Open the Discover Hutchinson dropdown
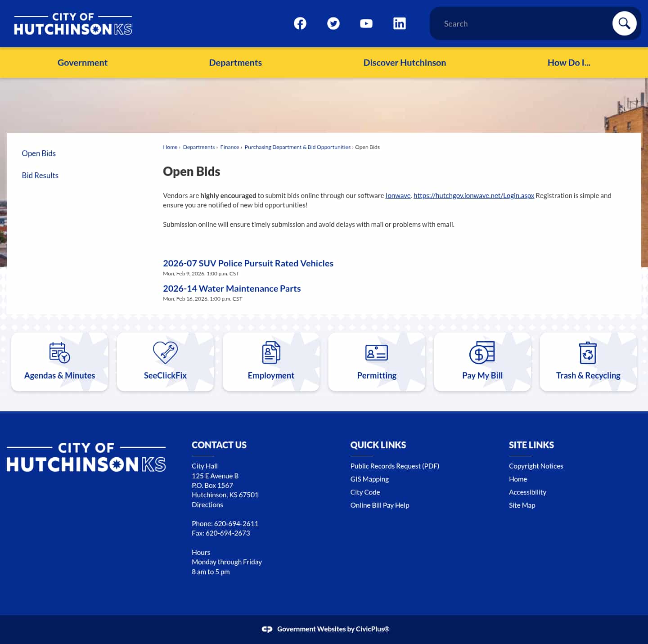This screenshot has width=648, height=644. (404, 62)
